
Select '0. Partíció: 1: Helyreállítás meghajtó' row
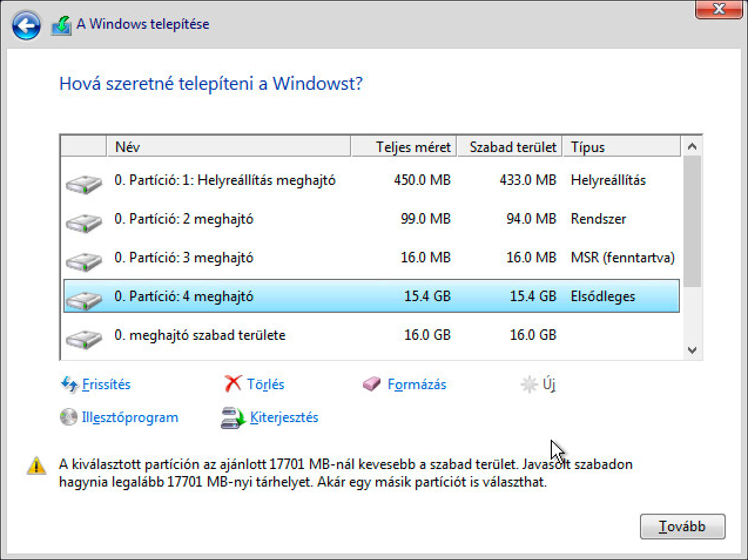pyautogui.click(x=371, y=180)
